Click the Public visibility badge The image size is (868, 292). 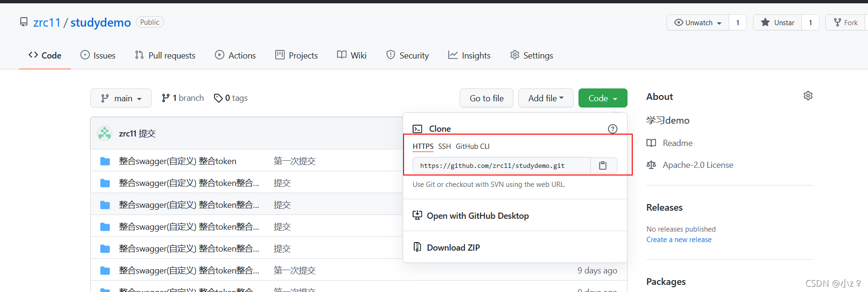150,22
